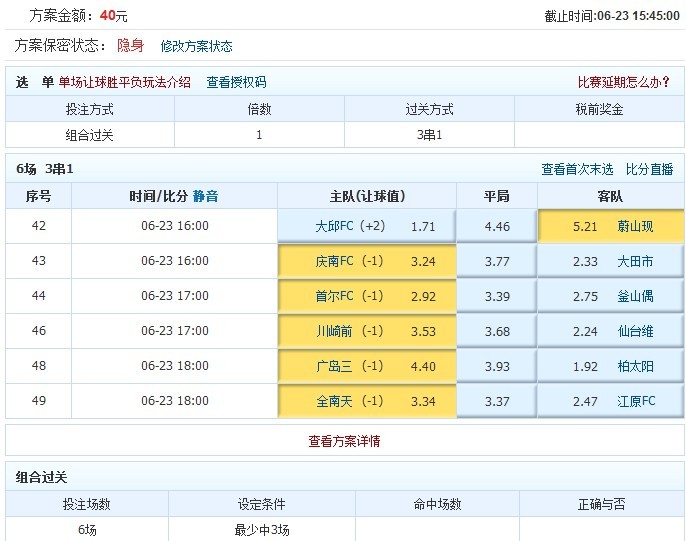Toggle 静音 mute in the table header
The height and width of the screenshot is (541, 686).
click(206, 196)
